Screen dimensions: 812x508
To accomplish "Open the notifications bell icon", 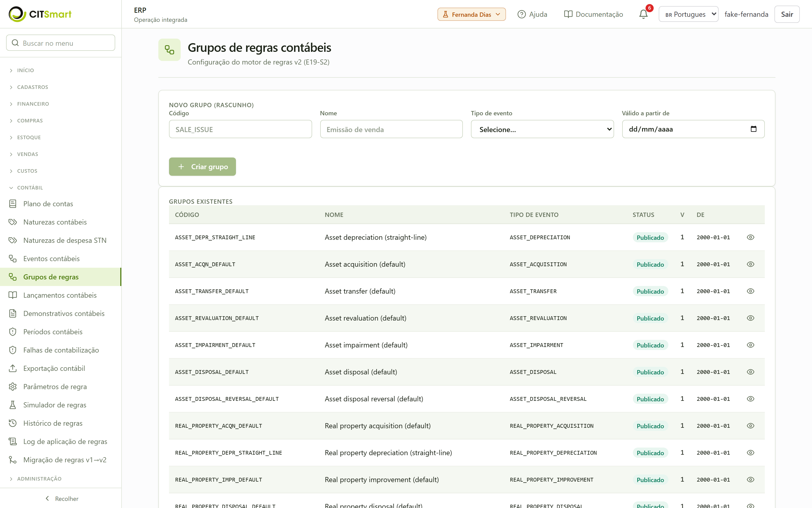I will 643,14.
